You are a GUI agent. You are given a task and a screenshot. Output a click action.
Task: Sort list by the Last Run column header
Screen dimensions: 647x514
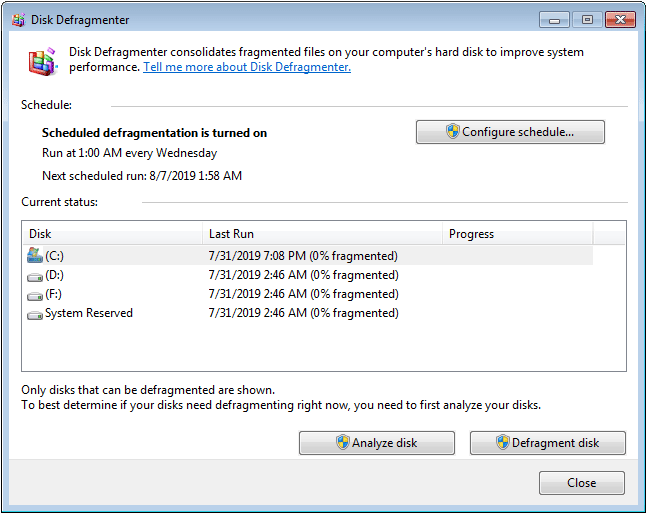(322, 234)
